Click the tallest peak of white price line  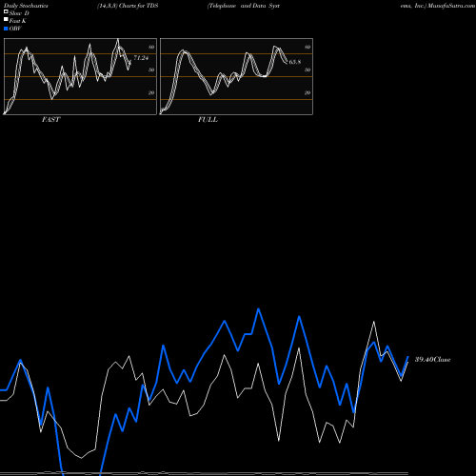374,322
